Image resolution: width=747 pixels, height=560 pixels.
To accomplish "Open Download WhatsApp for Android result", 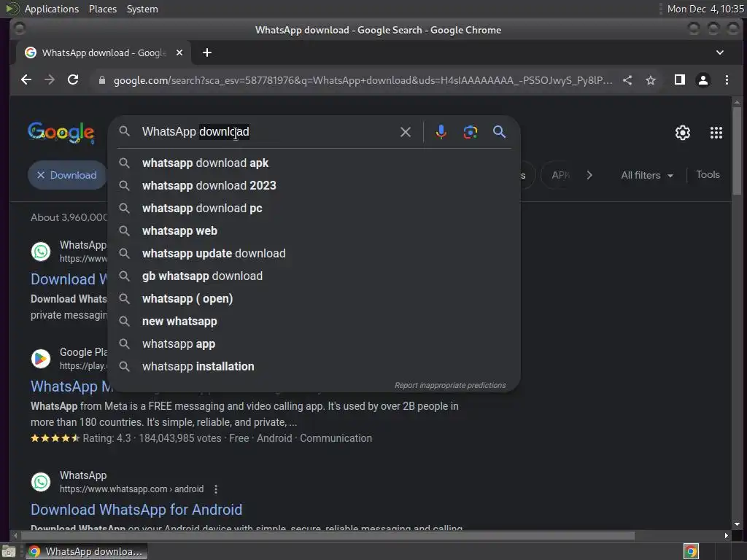I will pyautogui.click(x=136, y=510).
